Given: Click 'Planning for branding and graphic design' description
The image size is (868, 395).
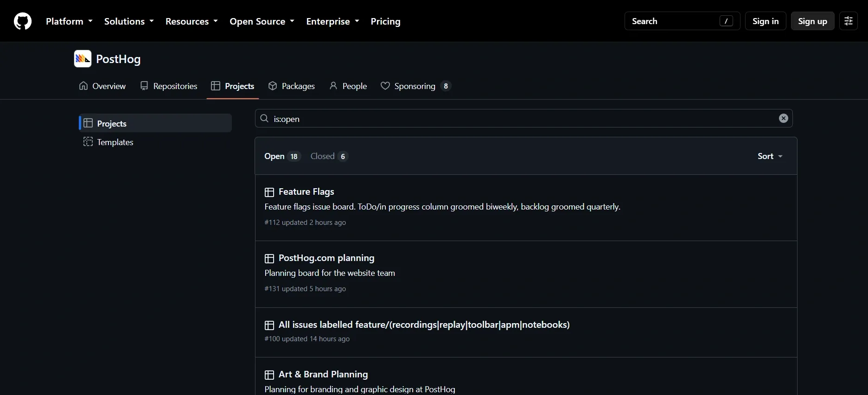Looking at the screenshot, I should tap(360, 389).
